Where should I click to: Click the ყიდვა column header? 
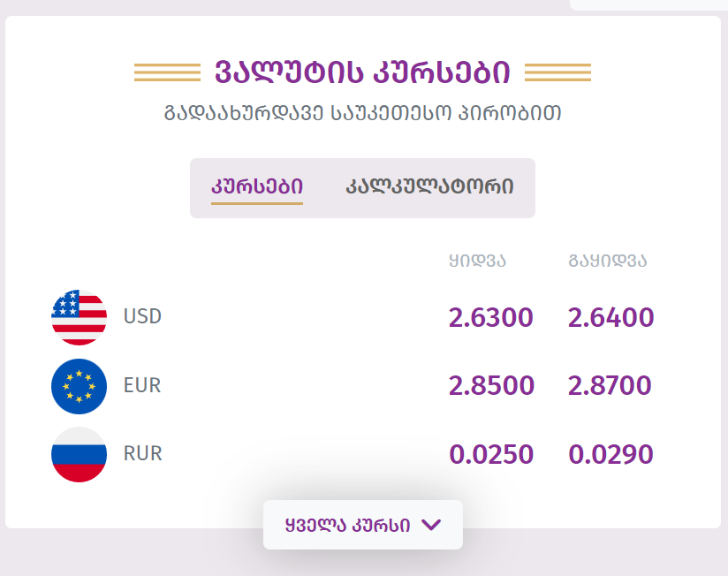coord(477,261)
